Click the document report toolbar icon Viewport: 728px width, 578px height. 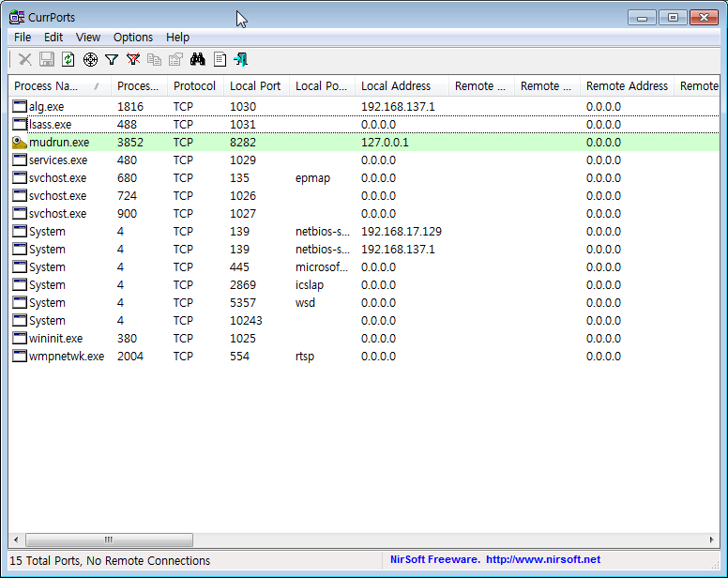coord(220,59)
